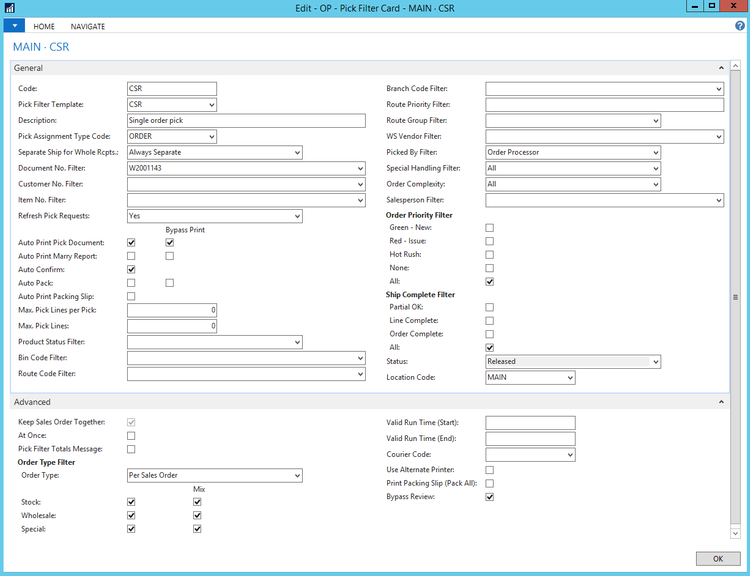Click the Description text field

246,121
